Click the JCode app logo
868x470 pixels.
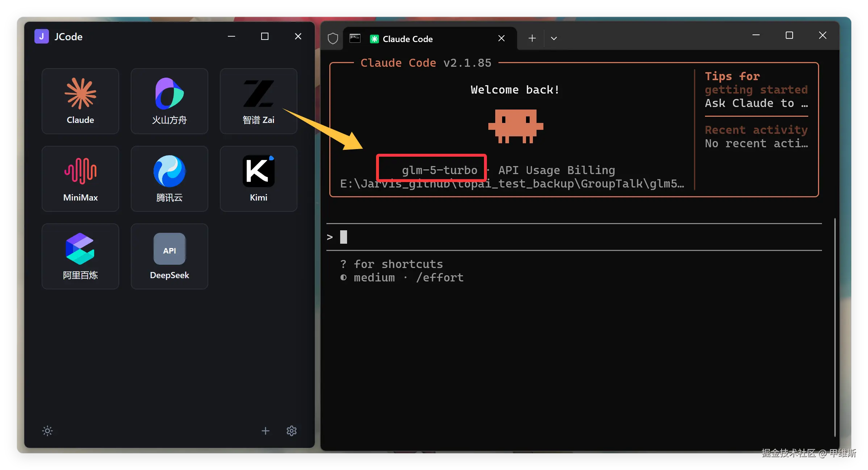pyautogui.click(x=42, y=37)
